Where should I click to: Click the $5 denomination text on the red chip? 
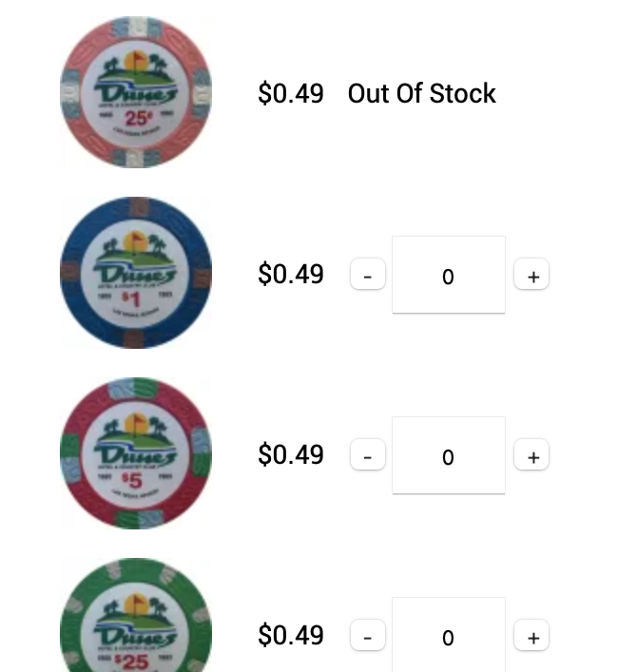pos(134,480)
